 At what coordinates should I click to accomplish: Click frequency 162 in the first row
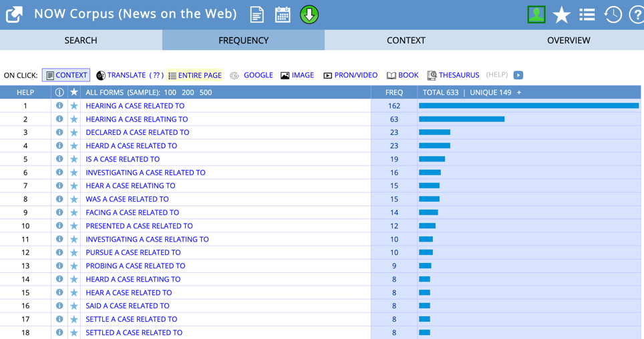pyautogui.click(x=394, y=106)
